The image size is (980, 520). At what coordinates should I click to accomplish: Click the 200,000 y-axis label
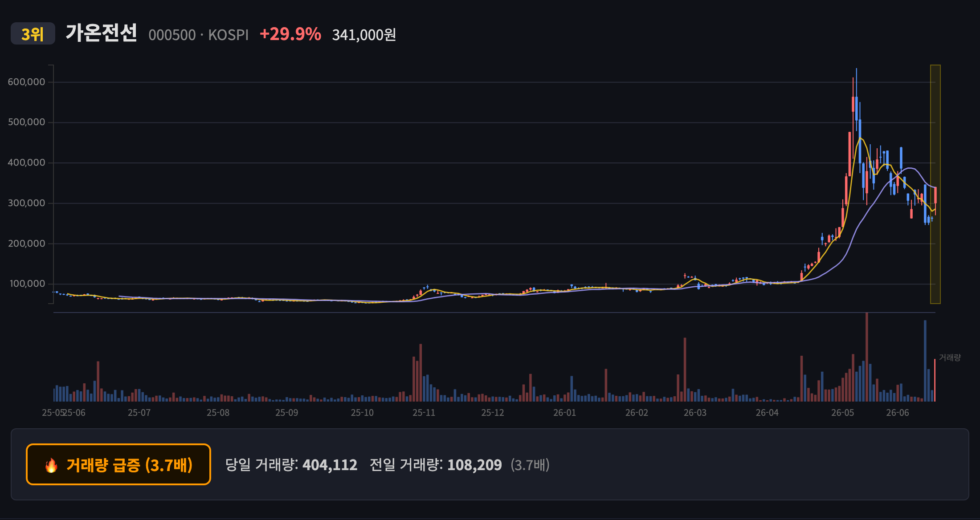click(27, 244)
